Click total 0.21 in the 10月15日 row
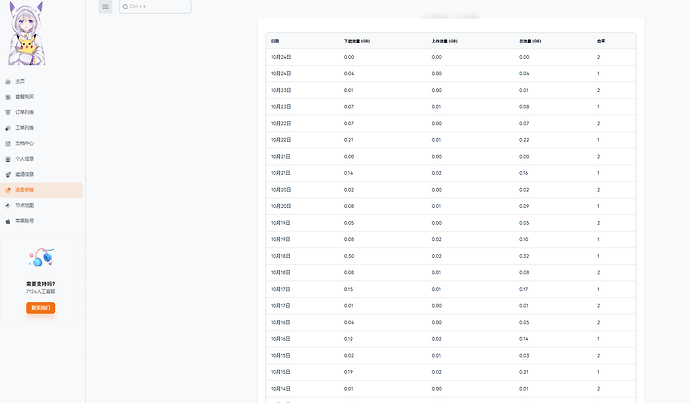This screenshot has width=690, height=403. (524, 372)
